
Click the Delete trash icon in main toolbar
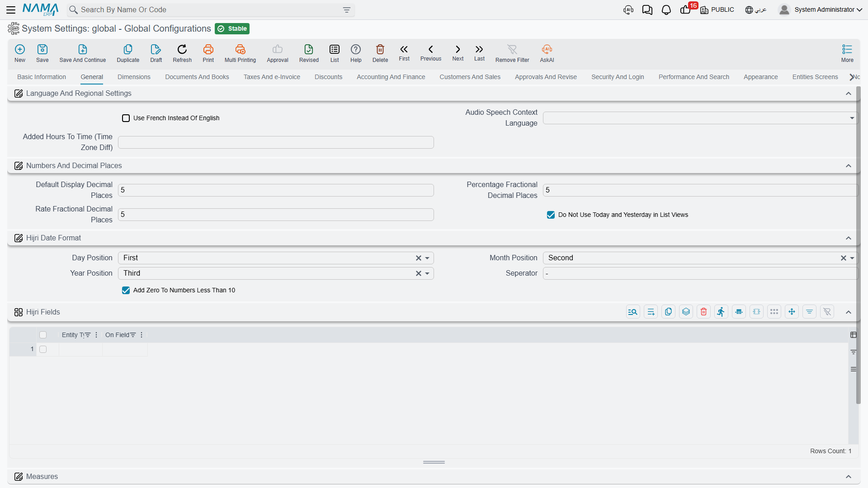pos(380,49)
